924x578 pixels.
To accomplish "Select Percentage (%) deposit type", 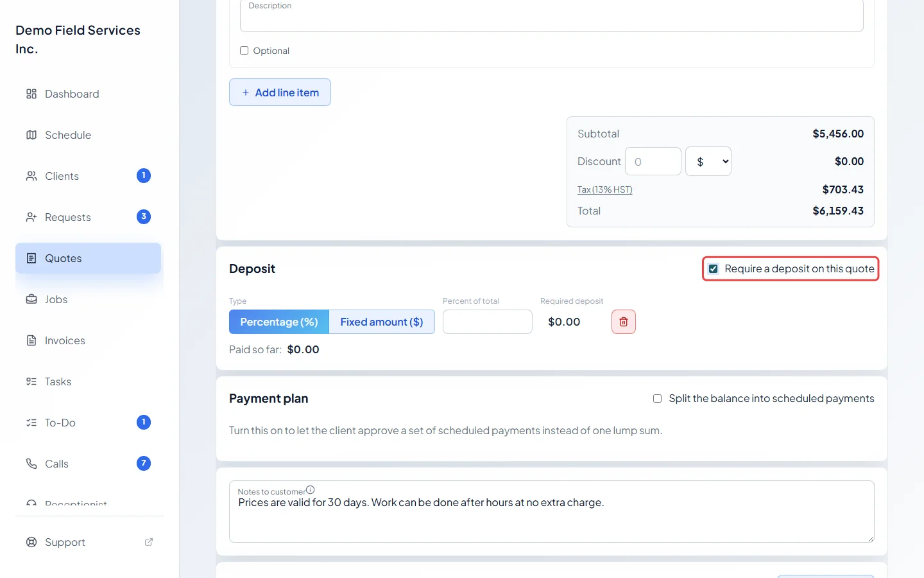I will click(x=279, y=322).
